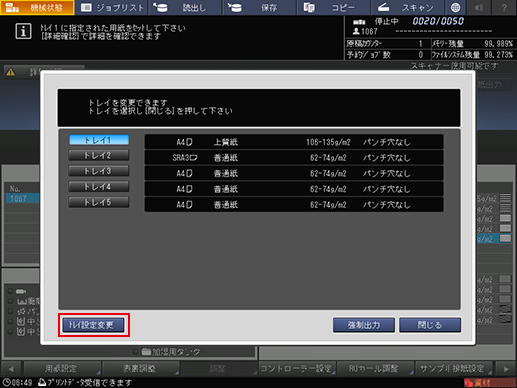Click the 予約ジョブ数 value field
The width and height of the screenshot is (517, 388).
click(421, 55)
